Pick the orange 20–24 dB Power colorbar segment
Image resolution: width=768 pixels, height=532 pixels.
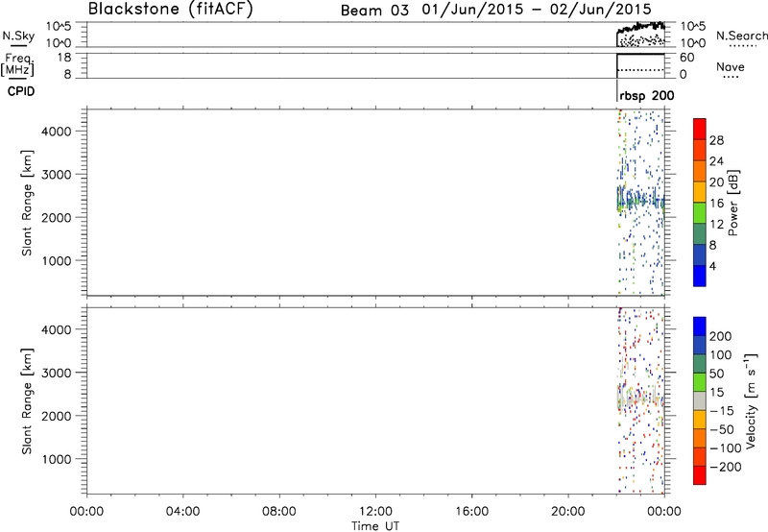click(x=700, y=171)
